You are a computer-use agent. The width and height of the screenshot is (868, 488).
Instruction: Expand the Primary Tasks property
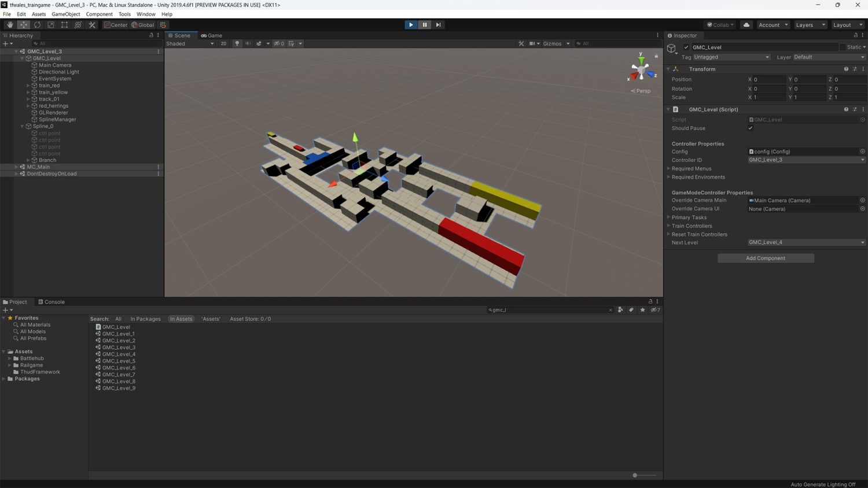[x=668, y=217]
